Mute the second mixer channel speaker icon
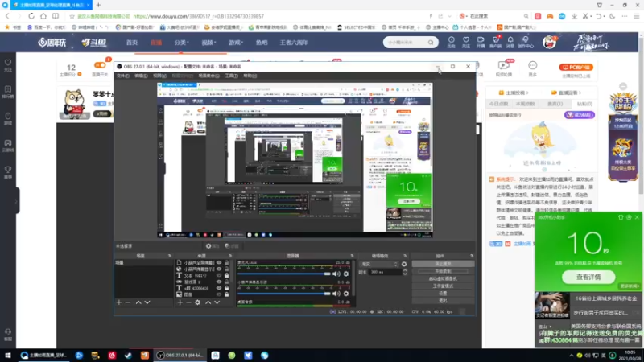Screen dimensions: 644x362 [x=336, y=294]
